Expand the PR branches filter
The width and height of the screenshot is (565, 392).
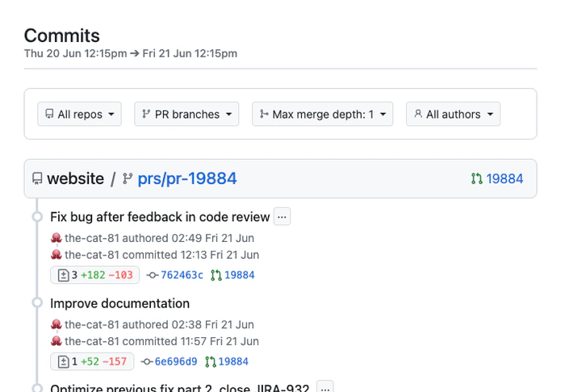(186, 115)
